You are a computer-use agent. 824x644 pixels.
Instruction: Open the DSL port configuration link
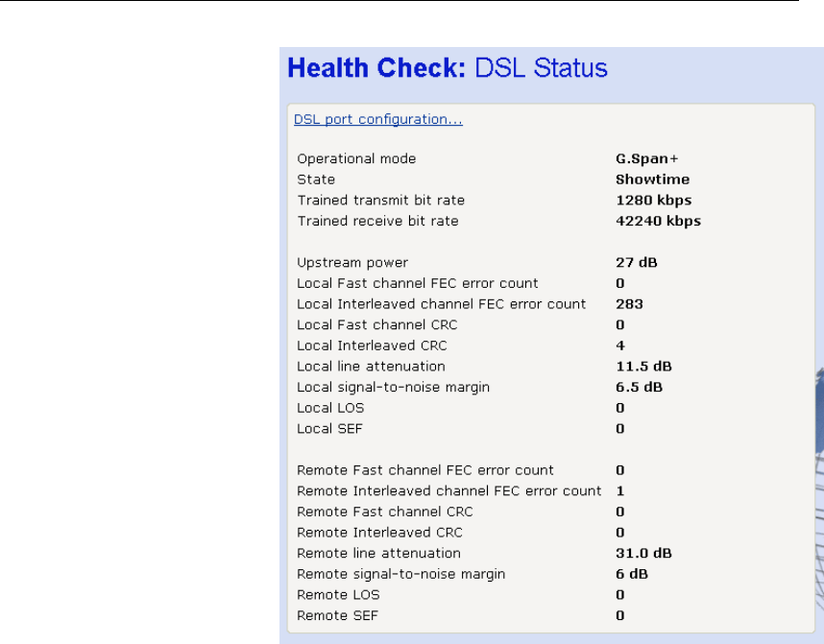coord(377,120)
